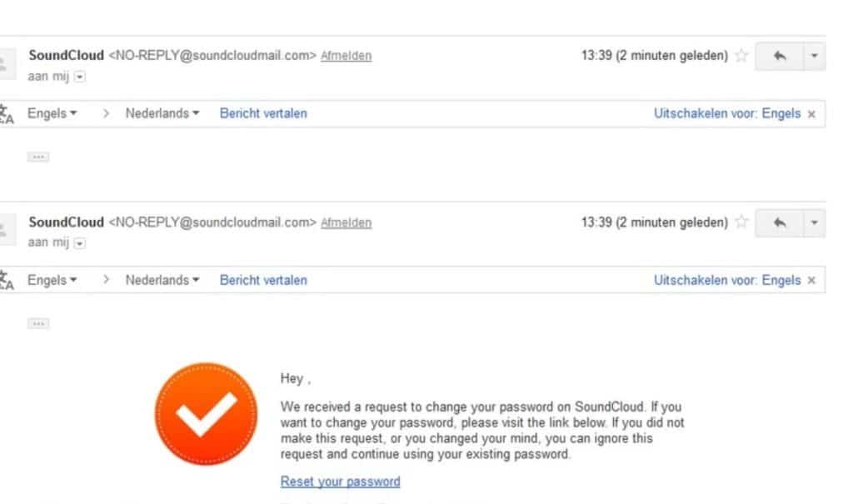Open the 'Reset your password' link
Screen dimensions: 853x504
[341, 482]
